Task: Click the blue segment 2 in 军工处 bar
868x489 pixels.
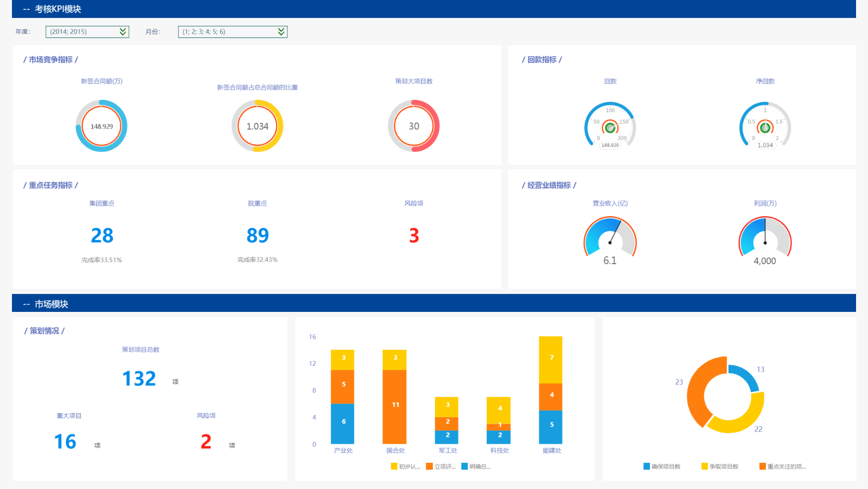Action: tap(447, 437)
